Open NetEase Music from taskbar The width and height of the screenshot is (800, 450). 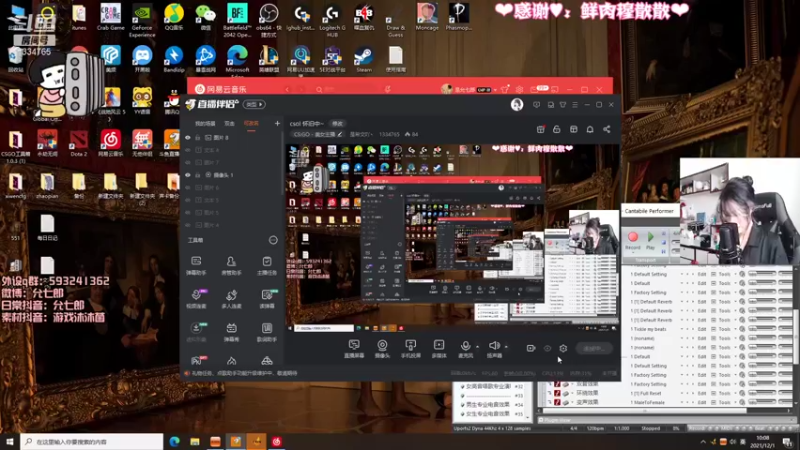(277, 442)
